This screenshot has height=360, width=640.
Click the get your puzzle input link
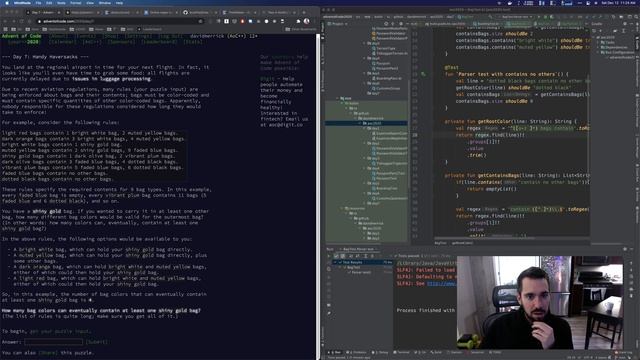coord(60,331)
